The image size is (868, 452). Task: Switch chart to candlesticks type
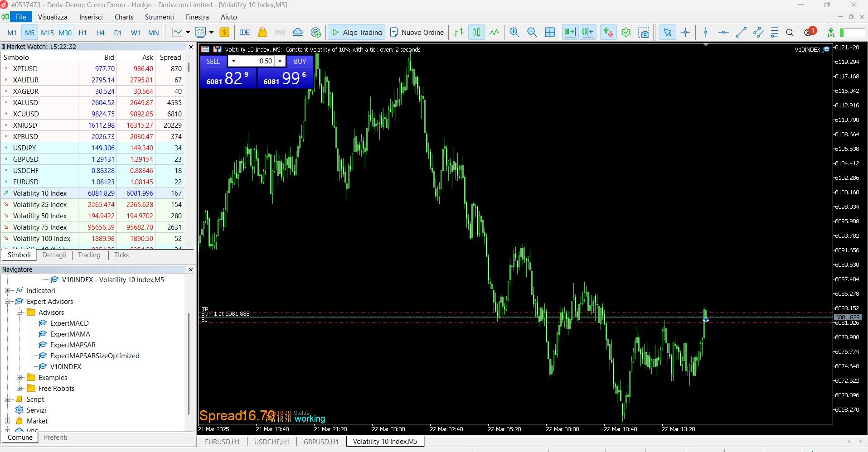click(476, 33)
